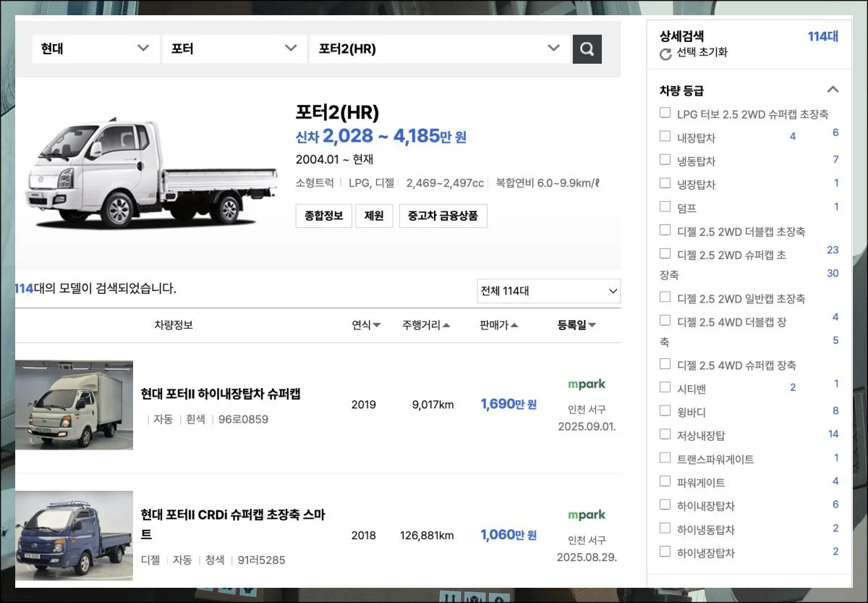Sort by 판매가 column header
The image size is (868, 603).
coord(498,325)
